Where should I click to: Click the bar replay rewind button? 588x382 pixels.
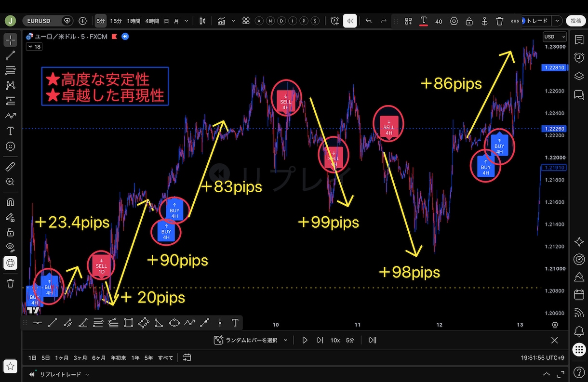coord(350,21)
